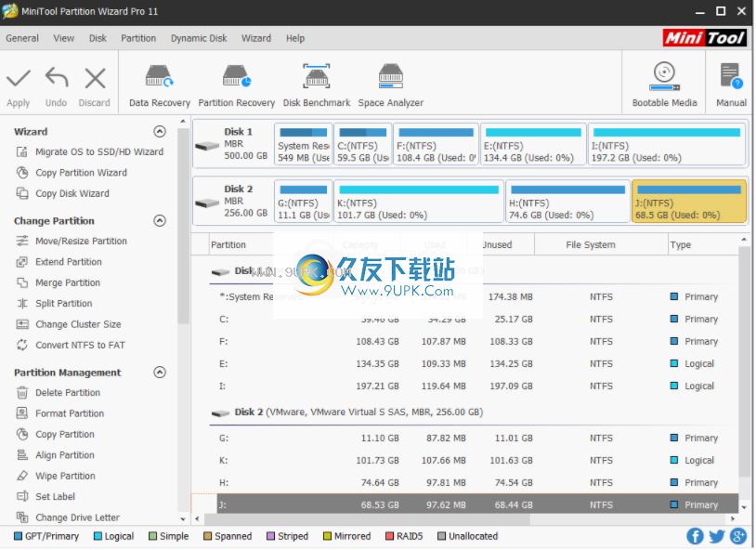Click Format Partition icon
Viewport: 756px width, 550px height.
pos(22,413)
